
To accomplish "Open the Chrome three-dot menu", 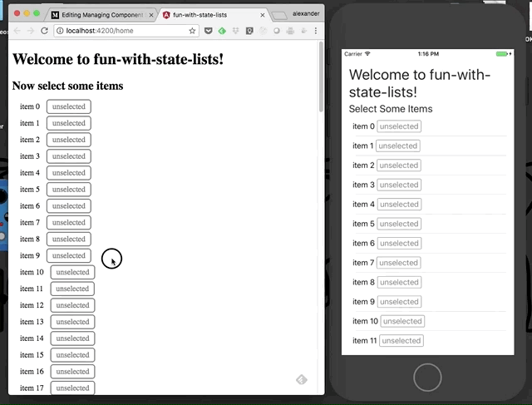I will [x=317, y=31].
